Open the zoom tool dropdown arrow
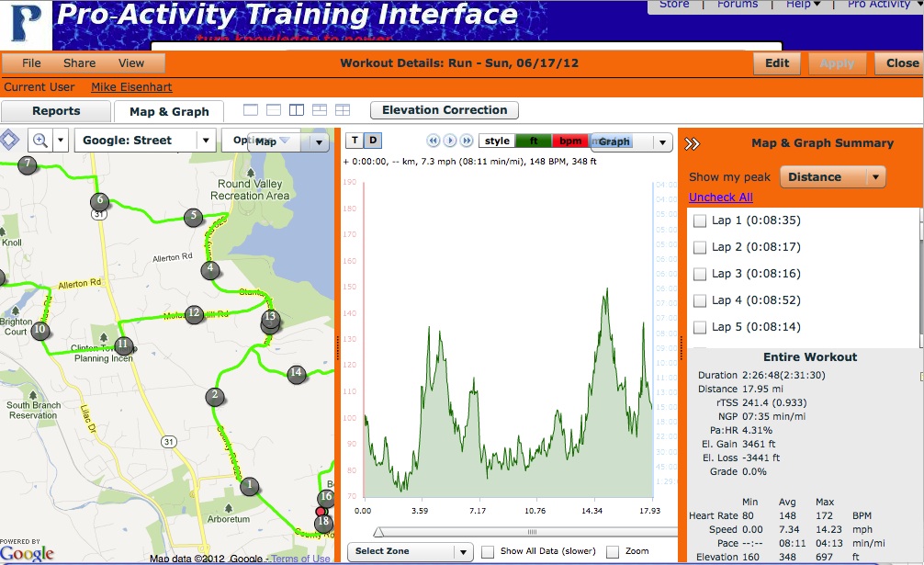This screenshot has height=565, width=924. click(61, 141)
